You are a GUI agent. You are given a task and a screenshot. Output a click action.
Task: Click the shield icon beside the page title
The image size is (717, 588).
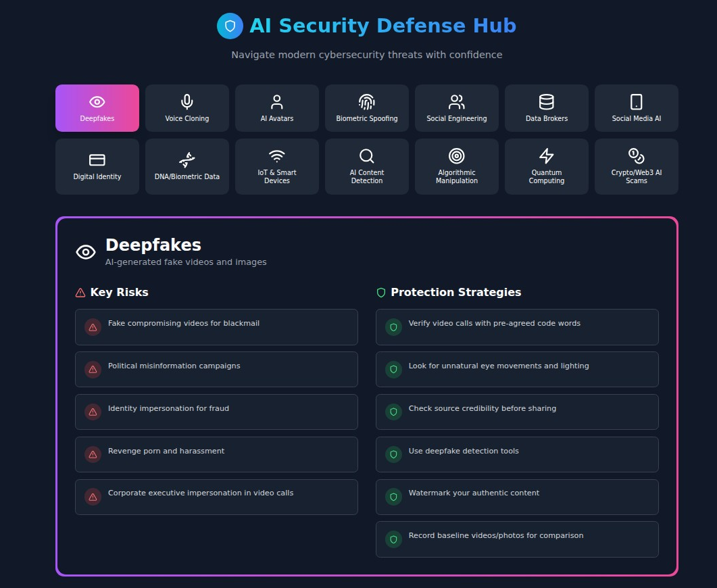coord(230,26)
